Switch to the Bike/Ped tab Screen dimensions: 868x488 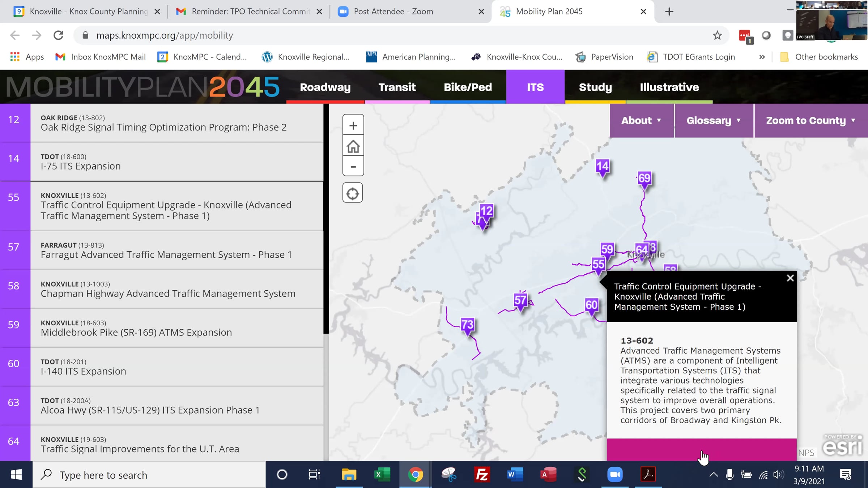click(x=468, y=87)
